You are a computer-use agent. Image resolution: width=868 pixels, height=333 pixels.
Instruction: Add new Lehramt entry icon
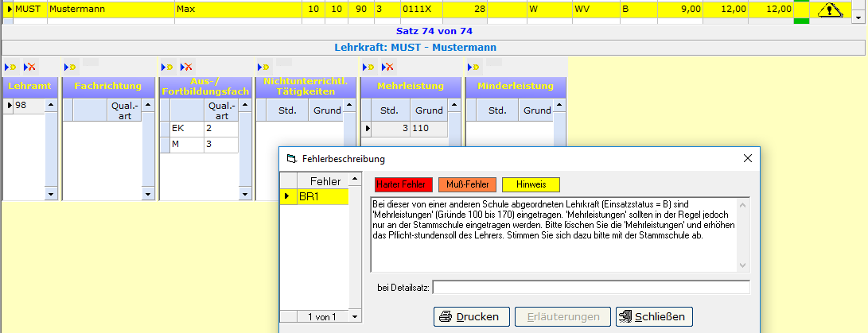coord(11,67)
